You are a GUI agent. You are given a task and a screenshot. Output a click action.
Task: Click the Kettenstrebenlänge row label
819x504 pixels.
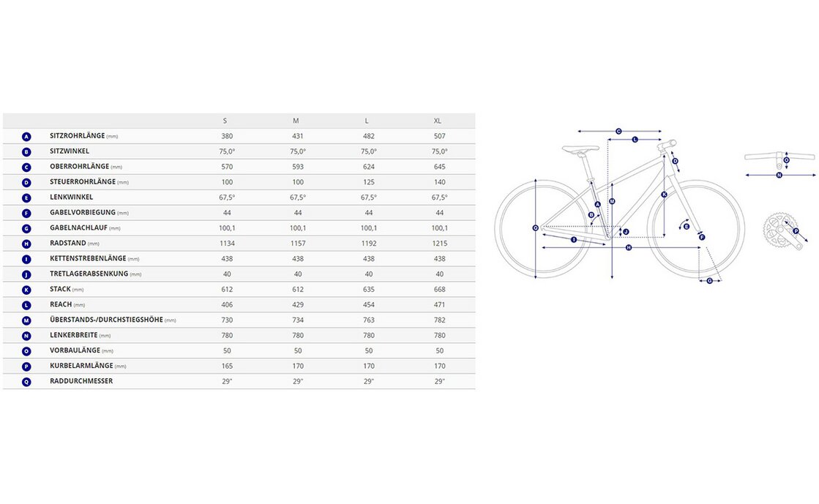(x=88, y=259)
